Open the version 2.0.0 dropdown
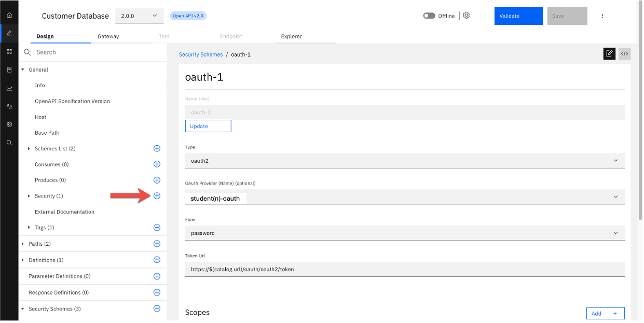The height and width of the screenshot is (323, 644). point(139,16)
